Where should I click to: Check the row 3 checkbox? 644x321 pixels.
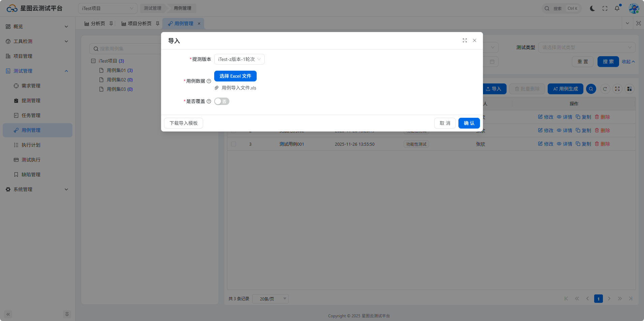[x=233, y=144]
